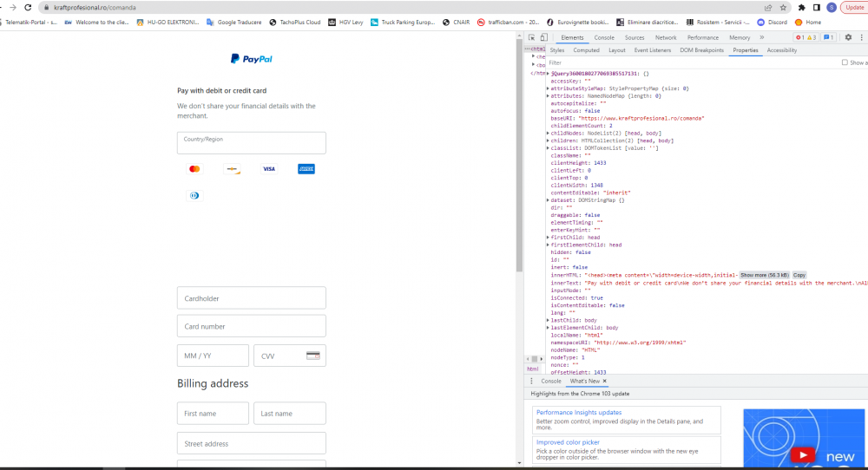Expand the childNodes NodeList property
Viewport: 868px width, 470px height.
[x=548, y=134]
